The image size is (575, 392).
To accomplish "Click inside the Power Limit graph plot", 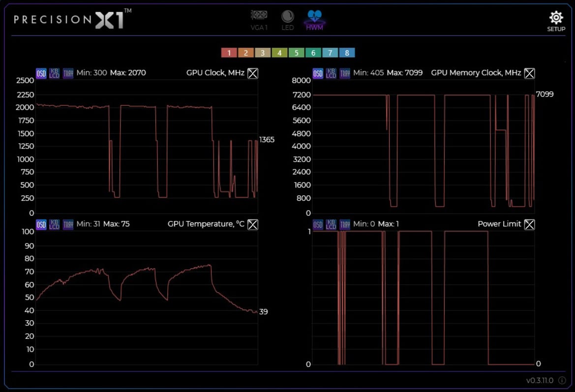I will point(423,298).
